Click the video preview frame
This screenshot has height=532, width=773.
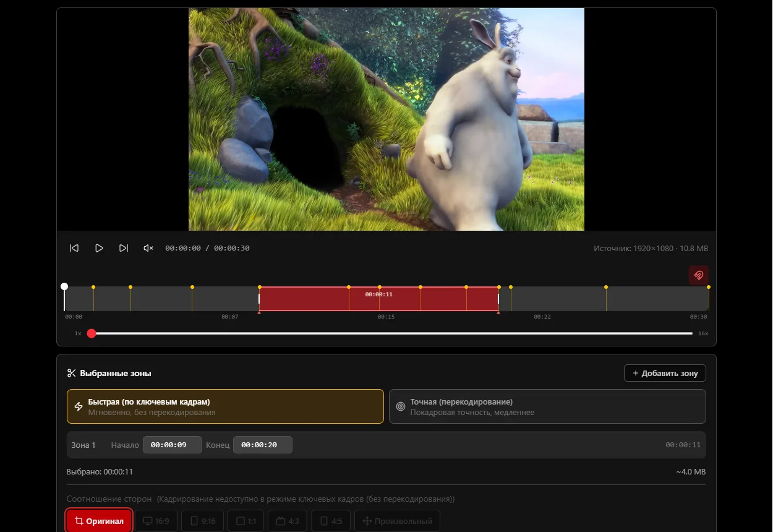[x=386, y=119]
